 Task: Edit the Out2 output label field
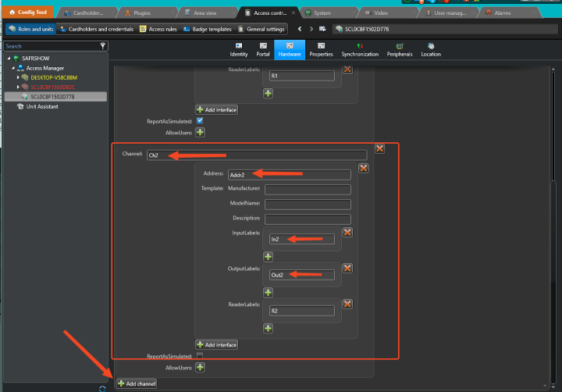point(302,275)
